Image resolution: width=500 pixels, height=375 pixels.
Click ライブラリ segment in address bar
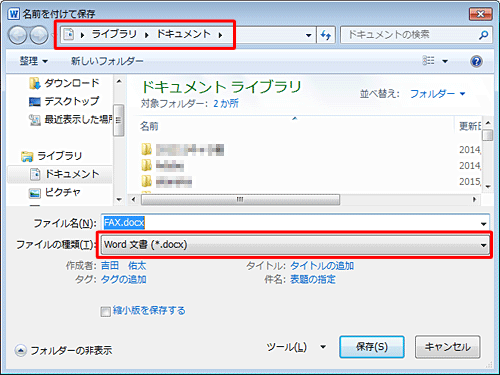click(x=114, y=34)
